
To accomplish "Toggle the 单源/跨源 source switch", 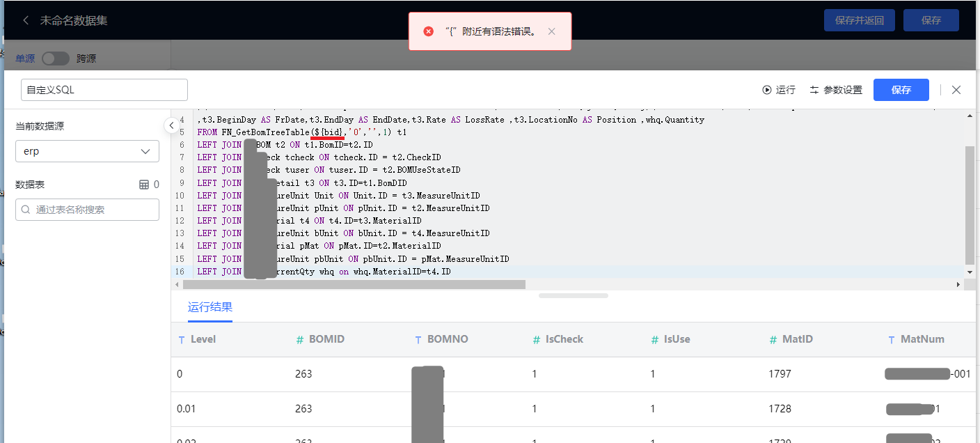I will (x=56, y=59).
